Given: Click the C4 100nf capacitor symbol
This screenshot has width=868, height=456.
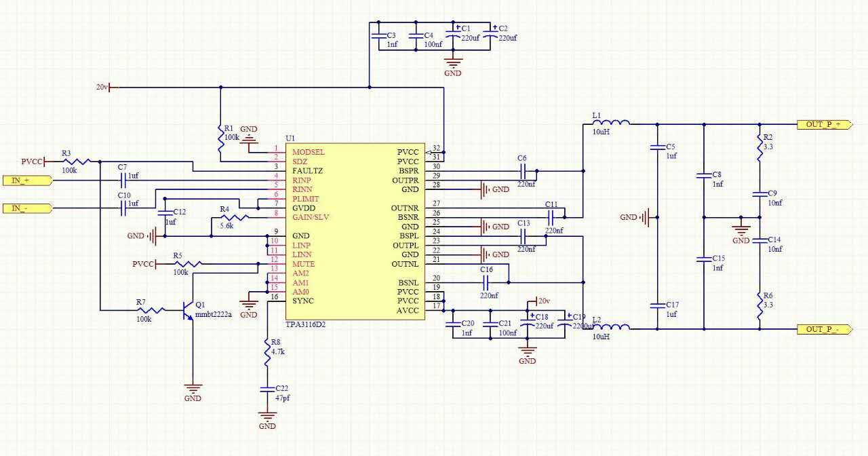Looking at the screenshot, I should click(x=416, y=35).
